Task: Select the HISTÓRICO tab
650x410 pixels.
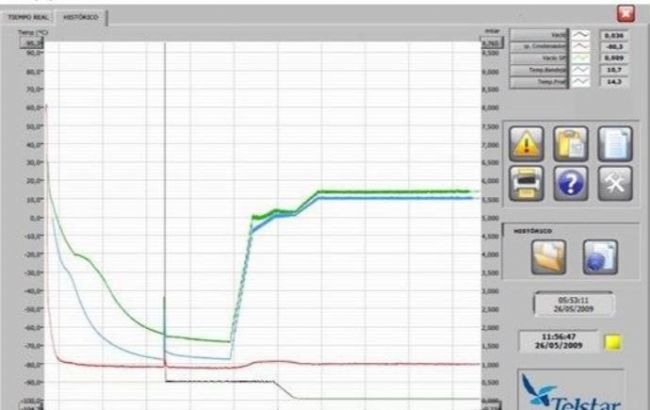Action: click(81, 17)
